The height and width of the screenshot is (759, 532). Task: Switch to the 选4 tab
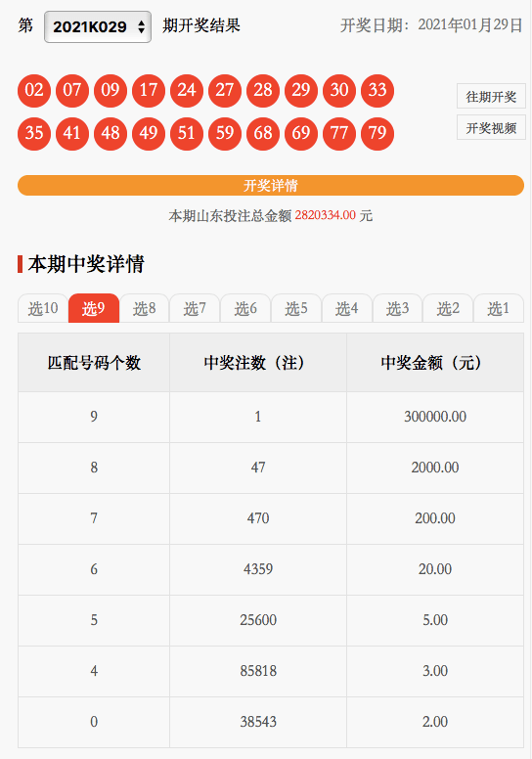(x=347, y=308)
